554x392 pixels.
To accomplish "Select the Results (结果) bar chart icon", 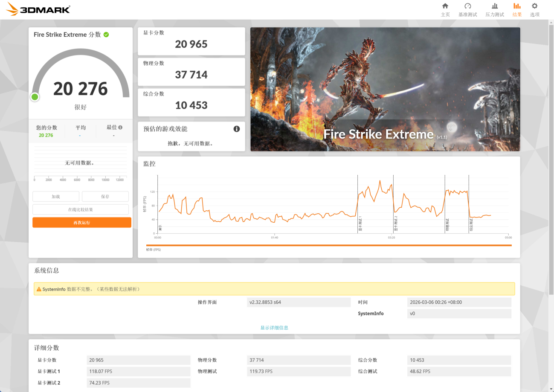I will click(516, 6).
